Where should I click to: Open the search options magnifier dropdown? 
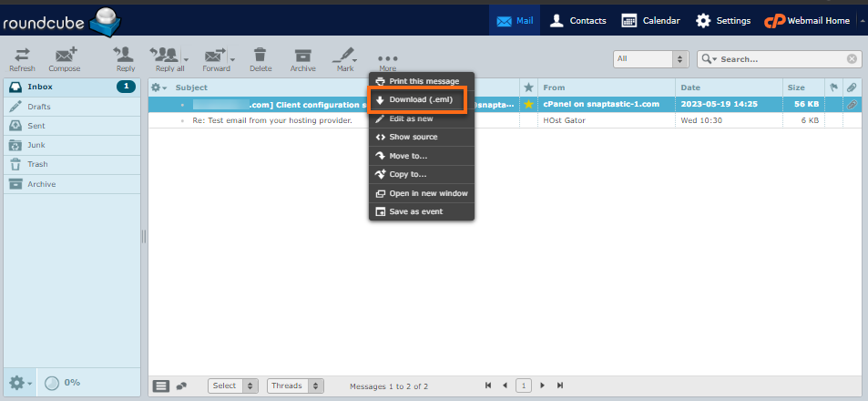[x=709, y=58]
